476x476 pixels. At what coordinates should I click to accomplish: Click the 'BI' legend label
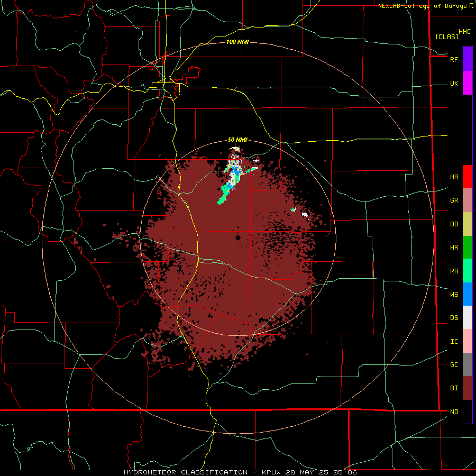(454, 388)
